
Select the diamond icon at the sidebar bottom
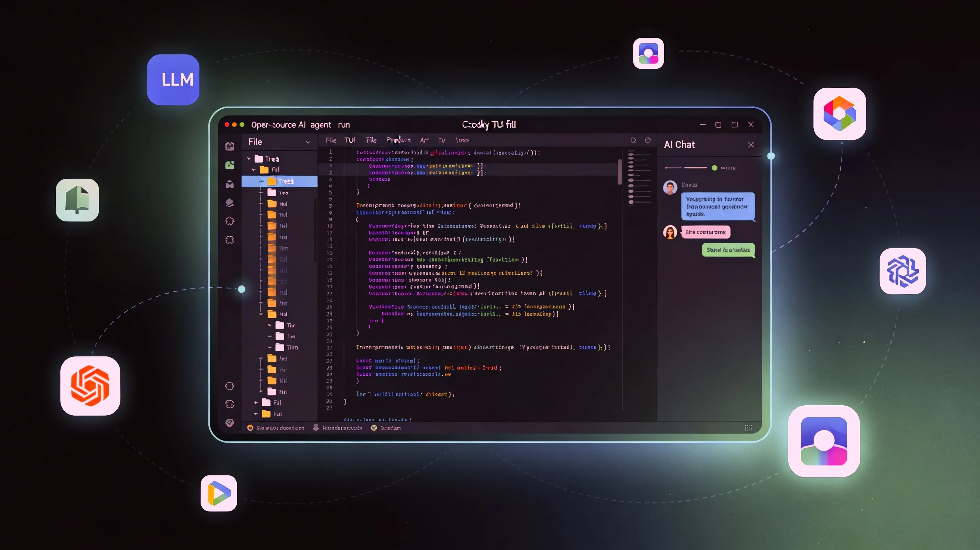click(x=230, y=423)
